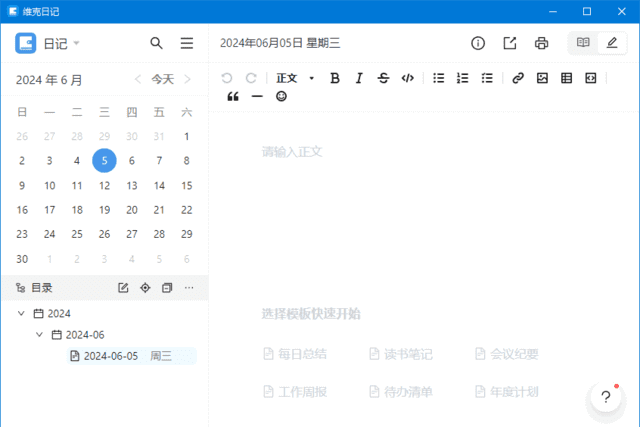Insert a table
The image size is (640, 427).
click(x=567, y=78)
